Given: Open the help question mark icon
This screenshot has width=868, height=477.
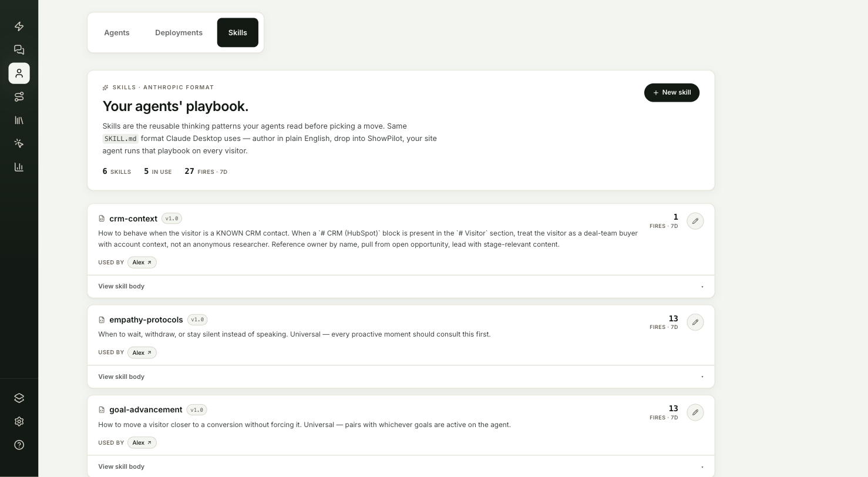Looking at the screenshot, I should click(x=19, y=445).
